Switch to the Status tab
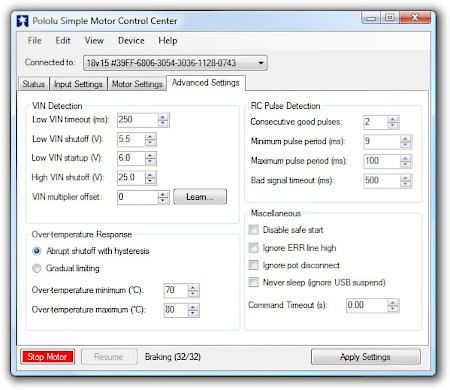 tap(34, 84)
